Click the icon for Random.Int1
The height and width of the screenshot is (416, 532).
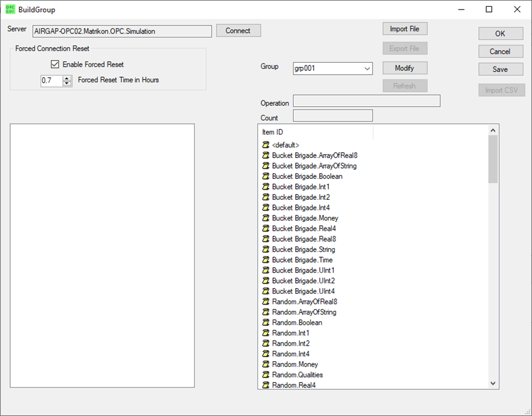pos(265,333)
